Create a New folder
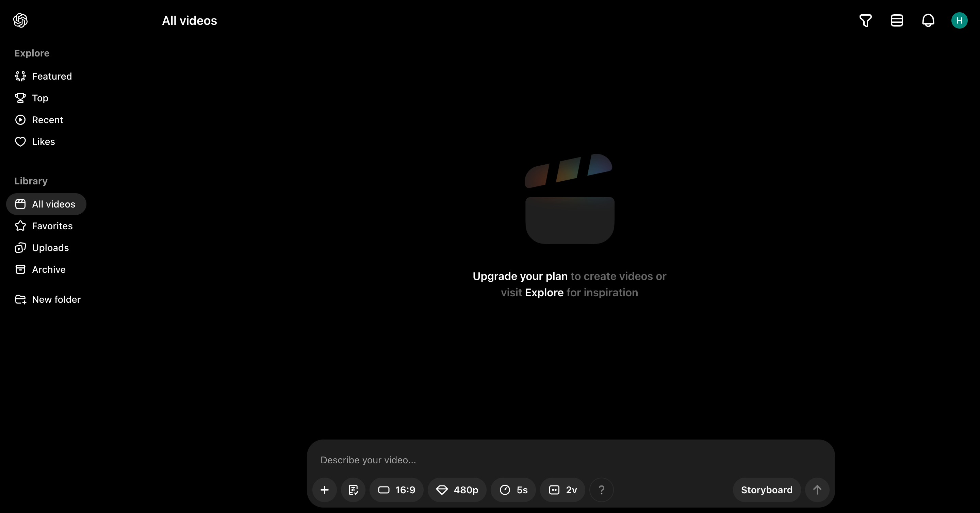The image size is (980, 513). click(48, 299)
